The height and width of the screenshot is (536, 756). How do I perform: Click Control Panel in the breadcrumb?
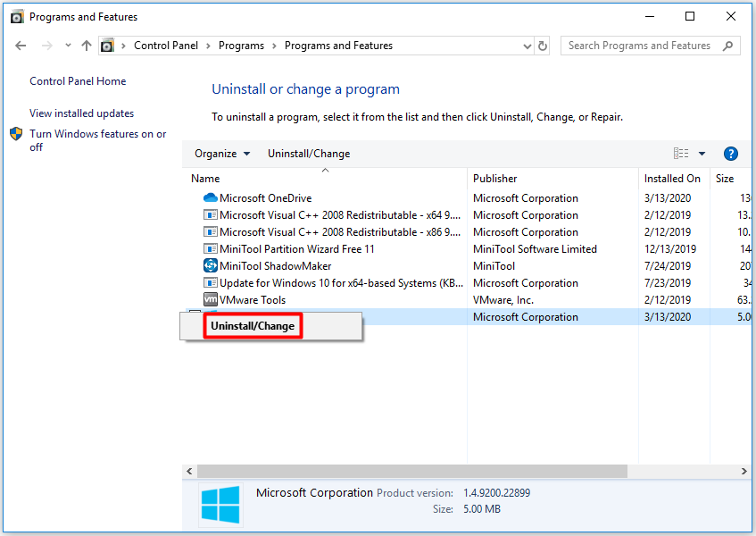coord(166,46)
